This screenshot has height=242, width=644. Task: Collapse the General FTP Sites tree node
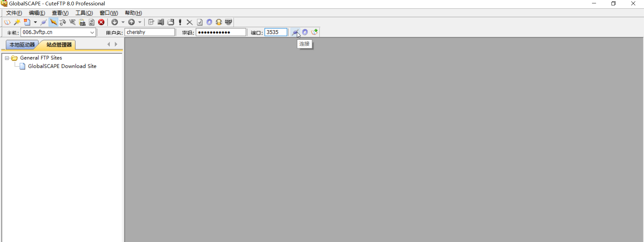point(7,58)
